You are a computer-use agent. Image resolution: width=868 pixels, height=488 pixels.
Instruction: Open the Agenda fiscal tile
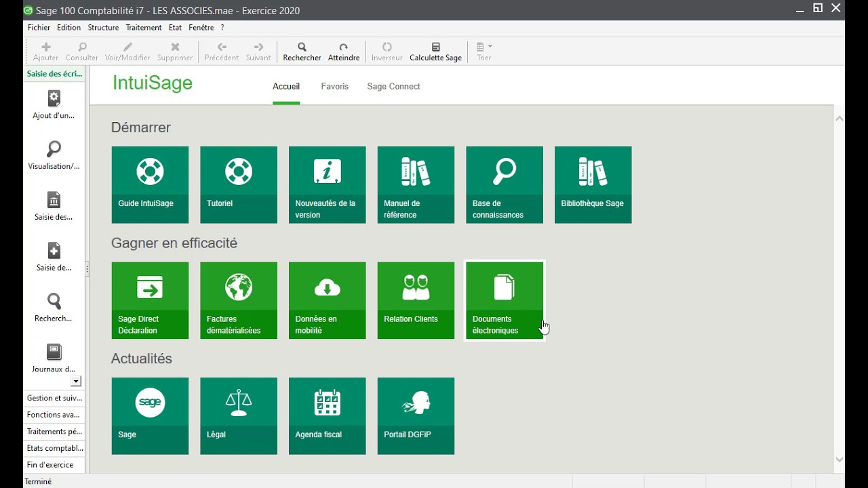tap(328, 416)
